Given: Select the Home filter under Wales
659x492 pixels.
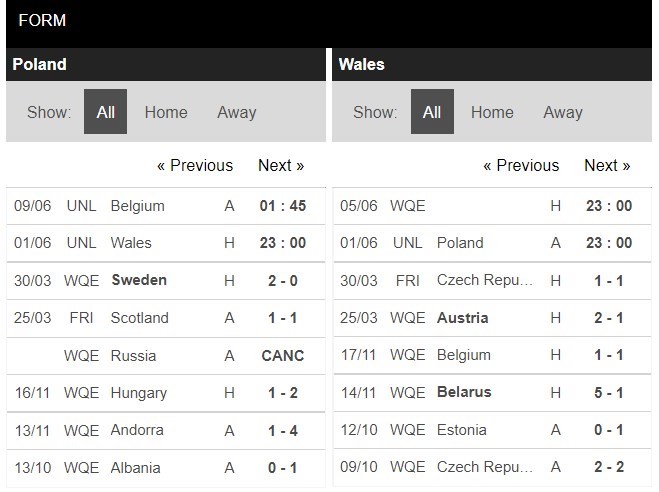Looking at the screenshot, I should pos(492,112).
